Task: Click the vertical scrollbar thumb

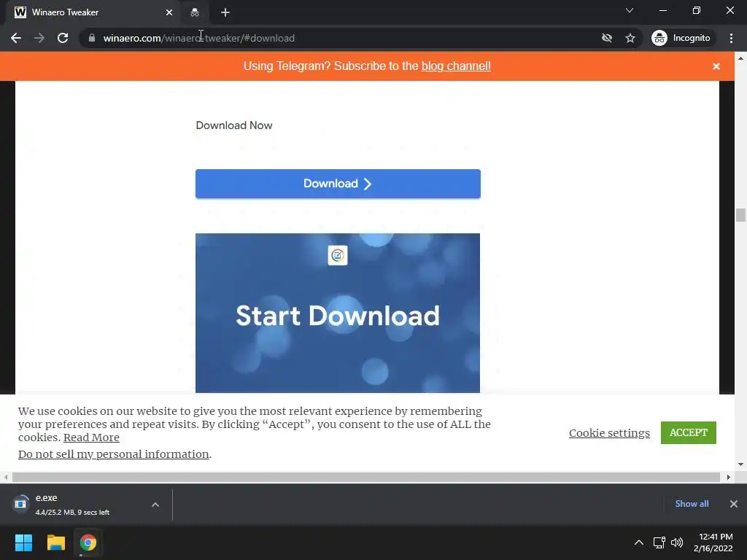Action: point(740,215)
